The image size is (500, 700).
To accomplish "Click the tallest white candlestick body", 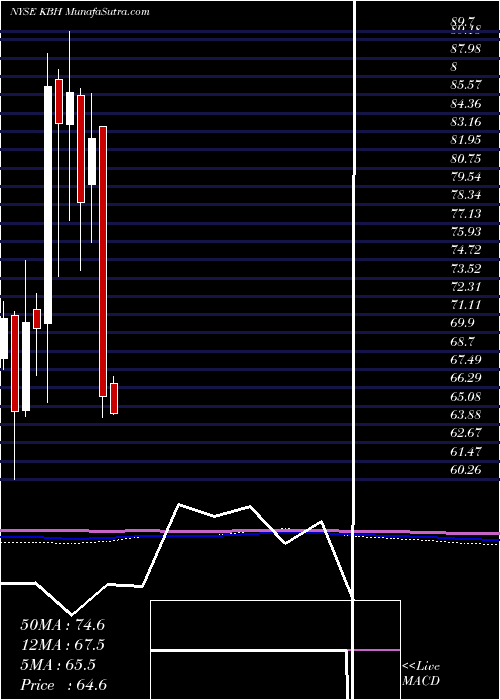I will tap(48, 204).
